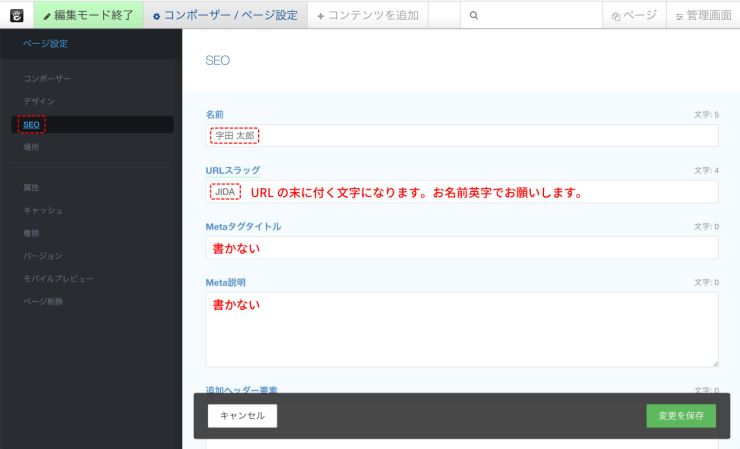
Task: Select 場所 in the sidebar
Action: pyautogui.click(x=31, y=147)
